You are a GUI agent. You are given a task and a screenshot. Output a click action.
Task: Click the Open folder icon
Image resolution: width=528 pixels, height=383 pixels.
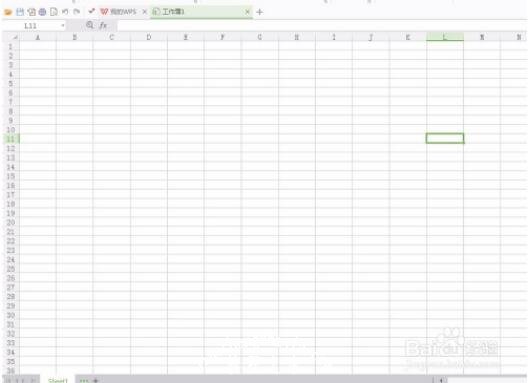click(8, 12)
